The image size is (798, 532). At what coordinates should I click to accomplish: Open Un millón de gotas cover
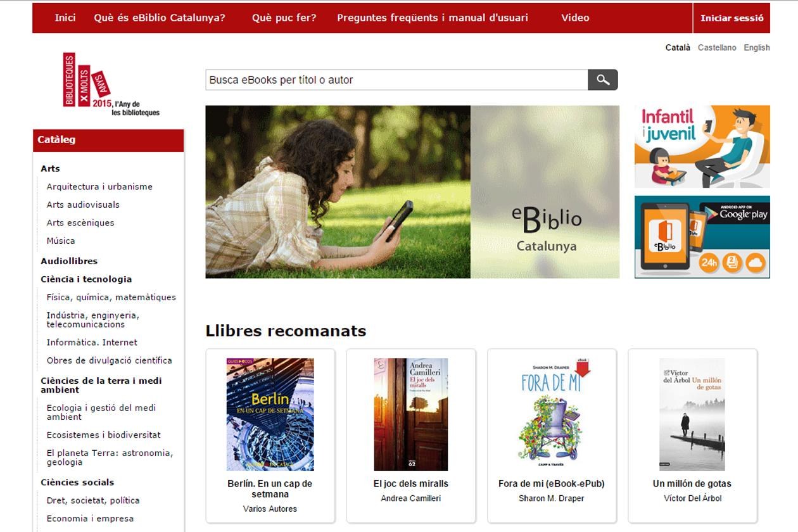[x=692, y=414]
